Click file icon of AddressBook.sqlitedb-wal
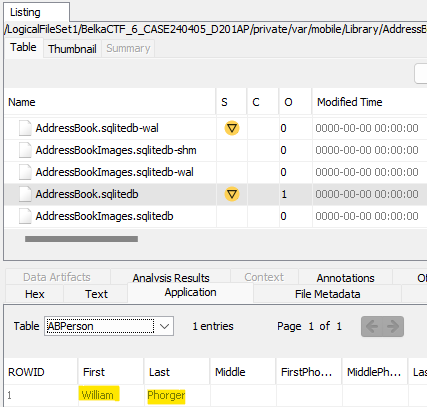This screenshot has height=407, width=427. click(25, 128)
